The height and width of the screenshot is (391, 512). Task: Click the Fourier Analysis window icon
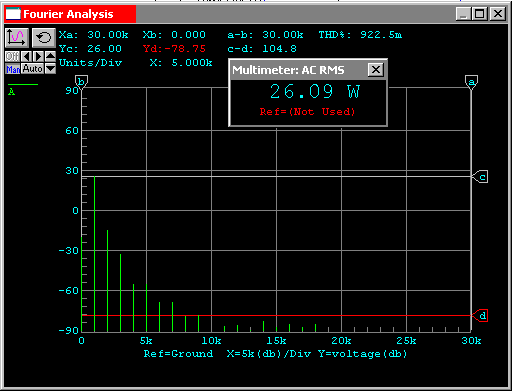[x=13, y=14]
